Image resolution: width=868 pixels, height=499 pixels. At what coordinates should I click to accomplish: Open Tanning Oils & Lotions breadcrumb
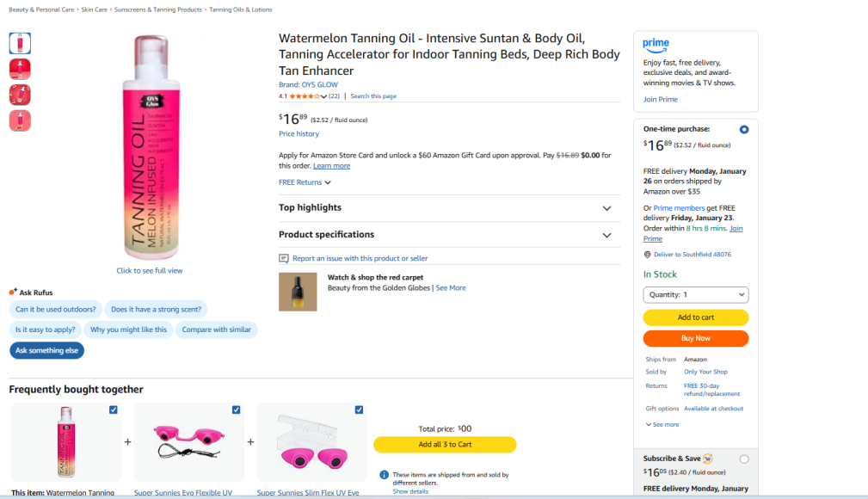[x=240, y=9]
